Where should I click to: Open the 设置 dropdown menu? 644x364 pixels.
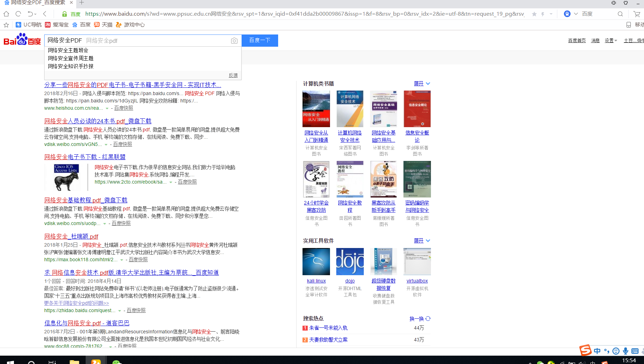click(611, 41)
